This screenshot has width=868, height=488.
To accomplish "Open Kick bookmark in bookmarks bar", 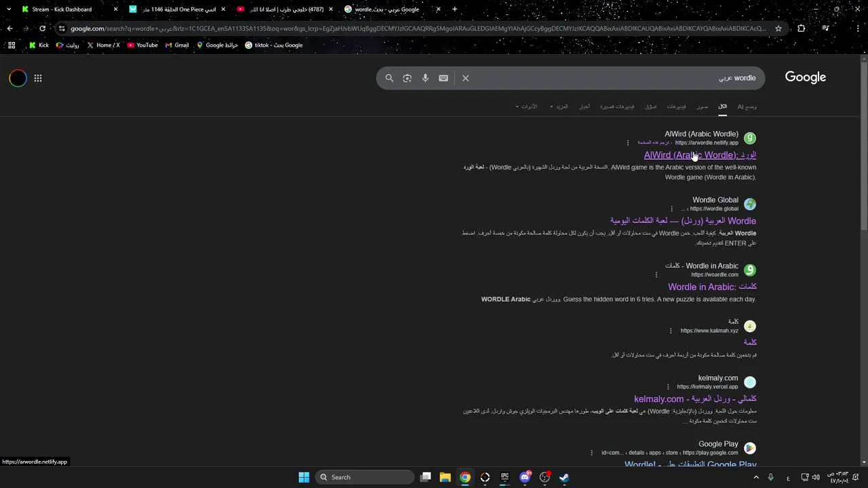I will coord(39,45).
